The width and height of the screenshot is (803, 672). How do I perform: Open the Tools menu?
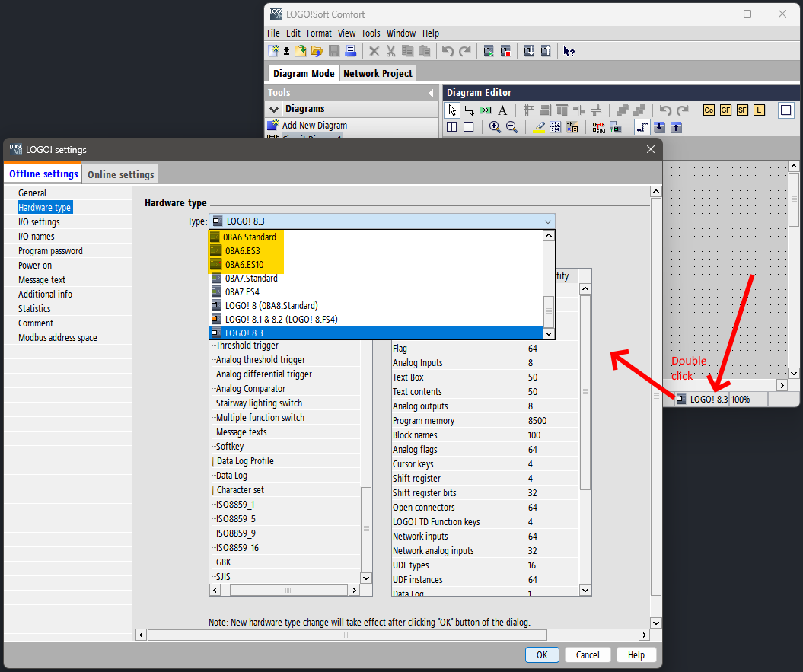(x=371, y=33)
